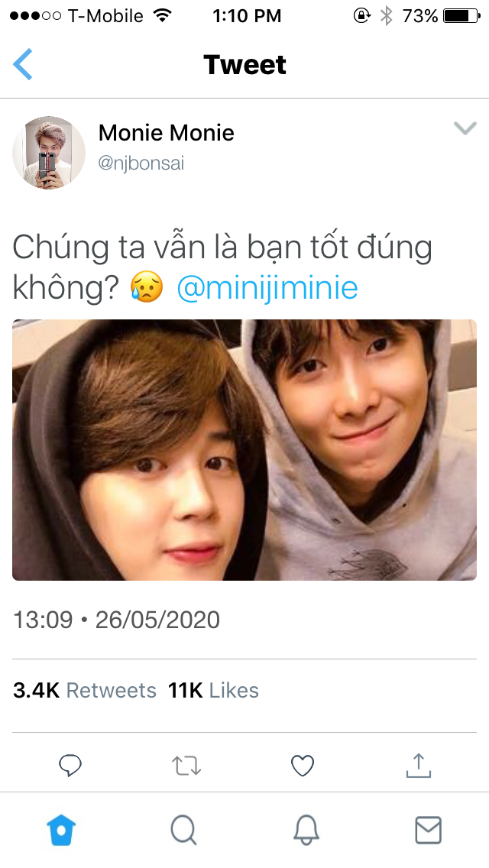Open the @njbonsai handle
Screen dimensions: 489x868
[x=141, y=164]
